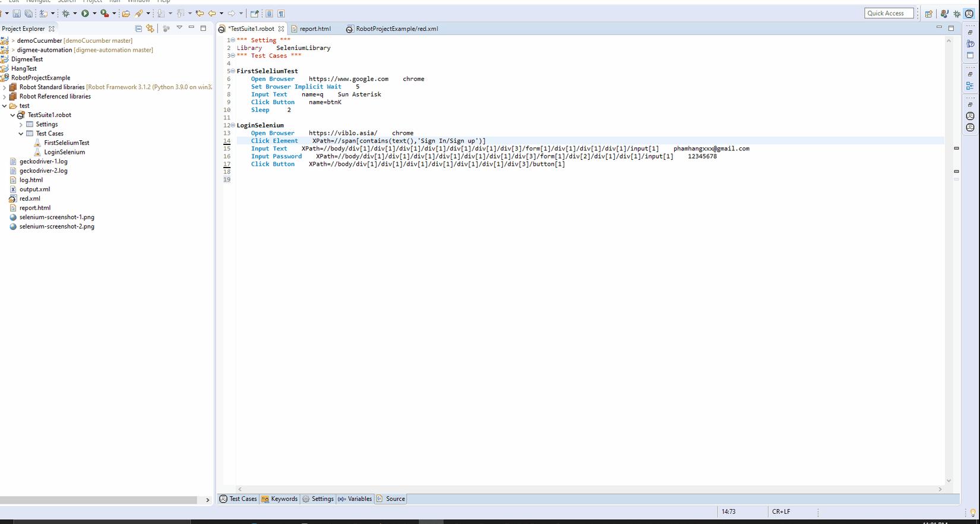Click the Save All toolbar icon
This screenshot has width=980, height=524.
click(28, 13)
